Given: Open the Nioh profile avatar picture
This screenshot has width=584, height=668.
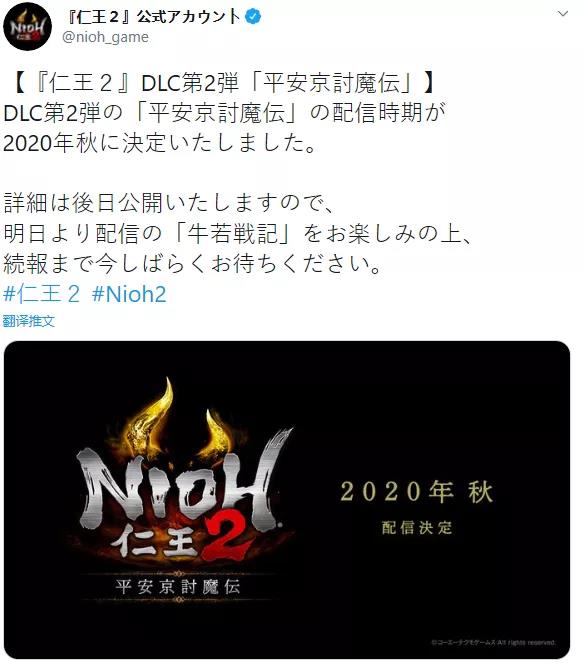Looking at the screenshot, I should [28, 26].
